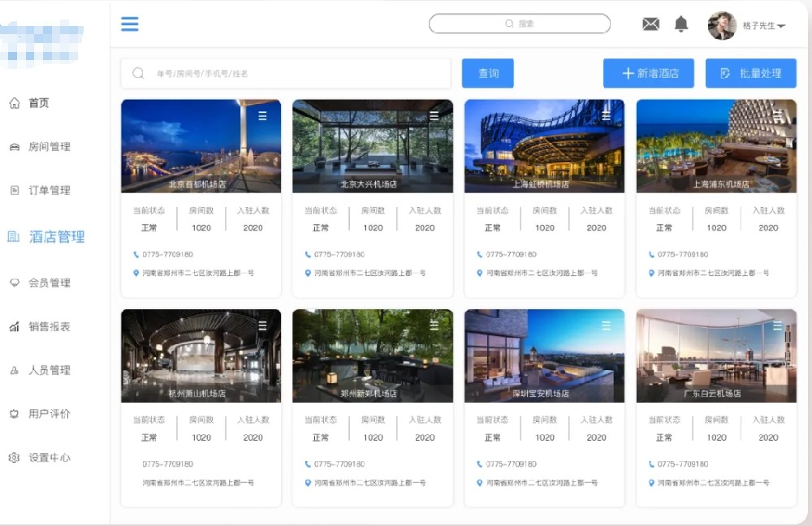Click the 上海浦东机场店 hotel photo
812x526 pixels.
coord(716,146)
